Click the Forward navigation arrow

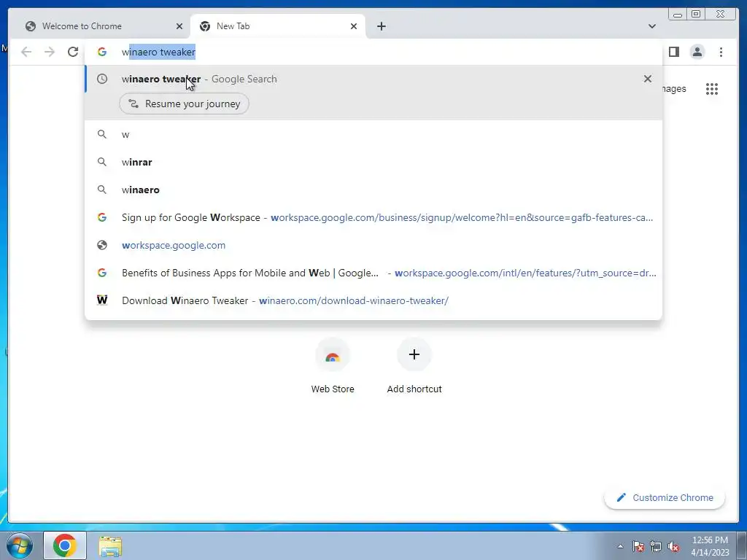tap(50, 52)
